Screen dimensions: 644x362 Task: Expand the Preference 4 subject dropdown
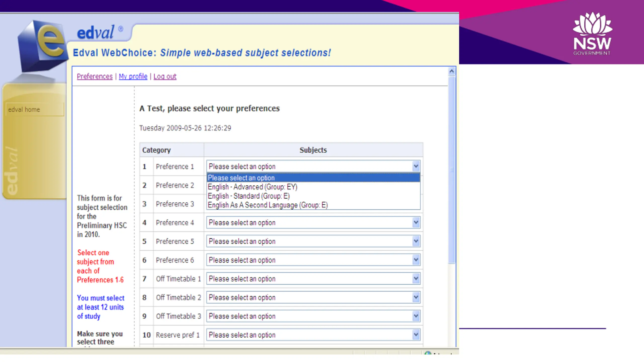313,222
